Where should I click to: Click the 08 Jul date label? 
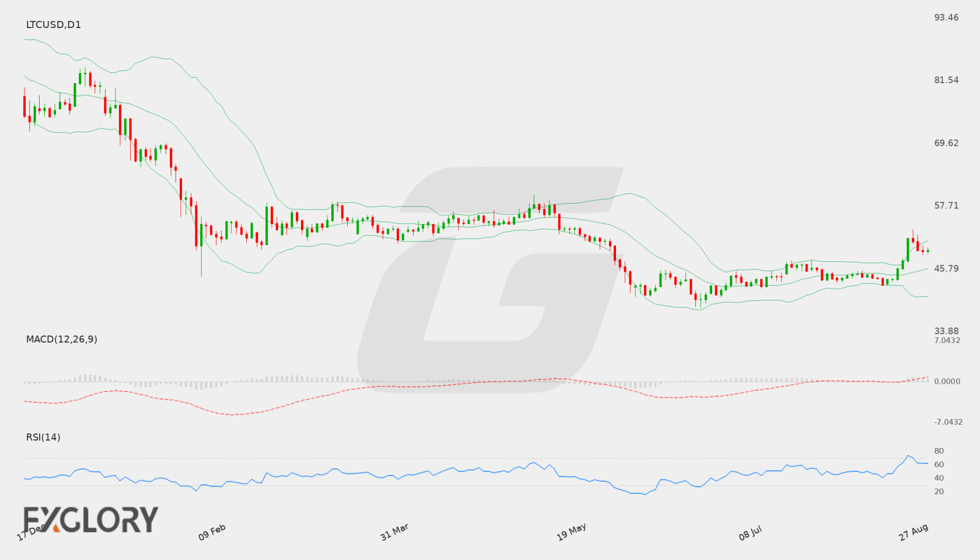[x=750, y=533]
